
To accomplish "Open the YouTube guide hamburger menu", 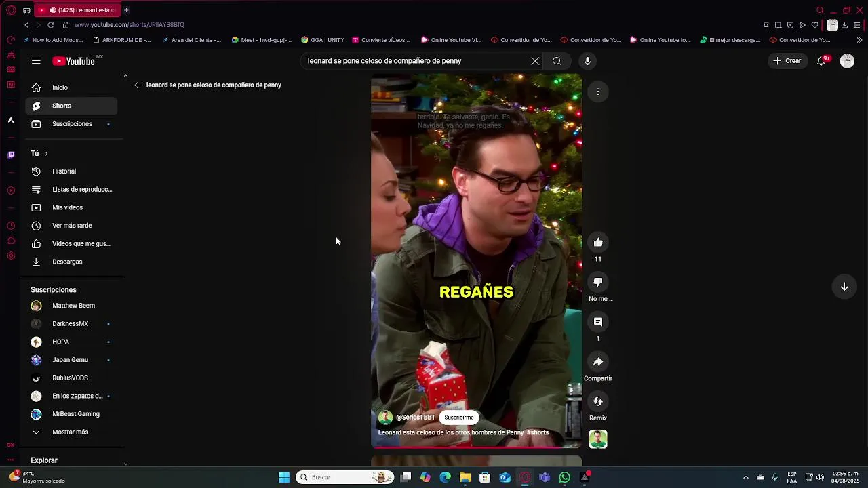I will pyautogui.click(x=36, y=61).
